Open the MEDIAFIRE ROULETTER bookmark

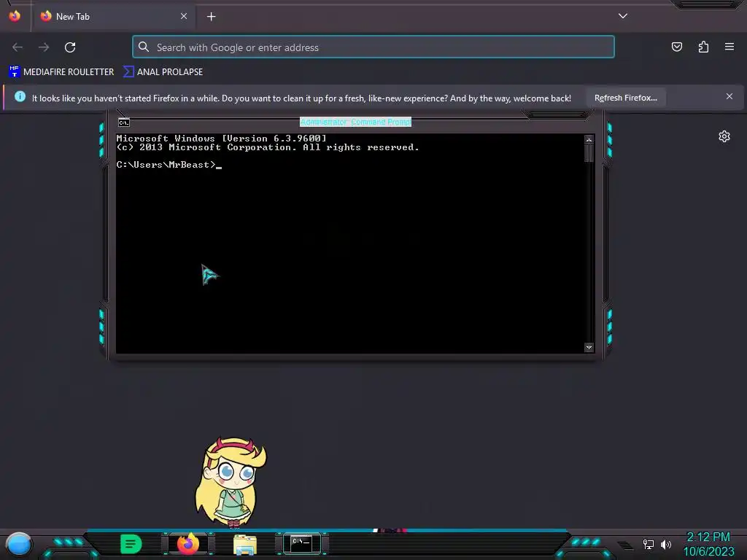(x=61, y=72)
